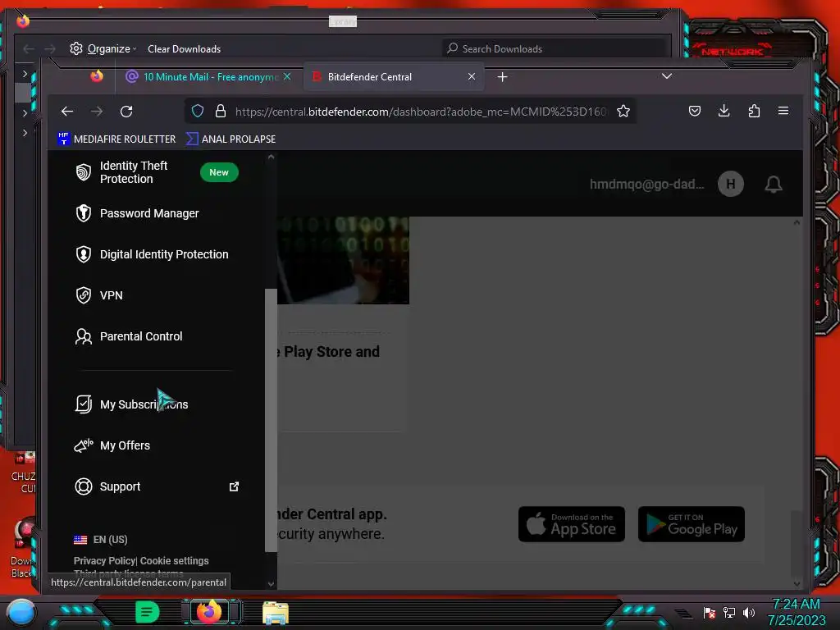Click the Firefox taskbar icon
This screenshot has height=630, width=840.
pyautogui.click(x=209, y=611)
